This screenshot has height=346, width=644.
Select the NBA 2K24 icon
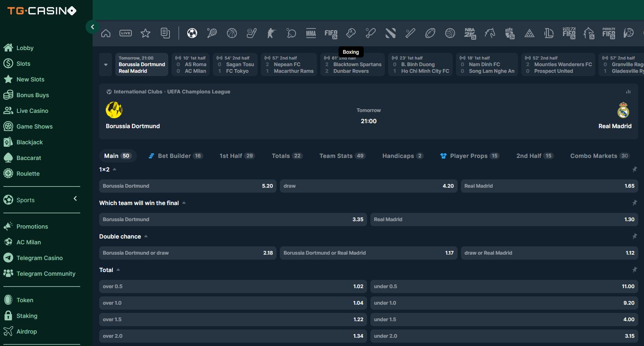coord(470,33)
